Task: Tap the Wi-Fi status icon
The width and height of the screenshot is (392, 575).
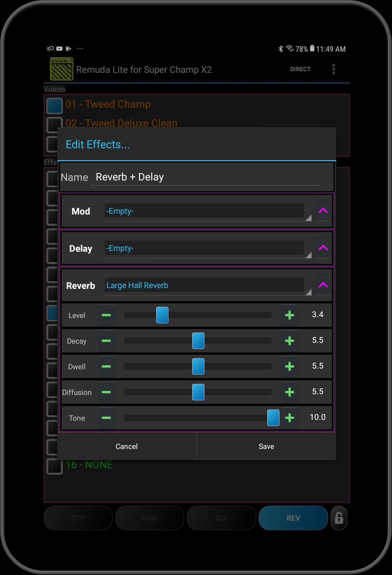Action: pos(290,48)
